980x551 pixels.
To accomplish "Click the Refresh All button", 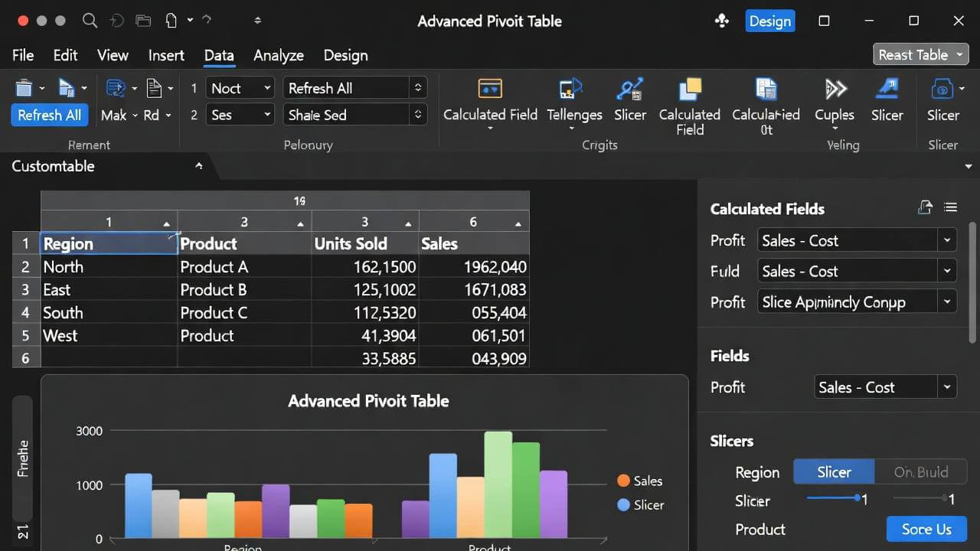I will tap(49, 115).
